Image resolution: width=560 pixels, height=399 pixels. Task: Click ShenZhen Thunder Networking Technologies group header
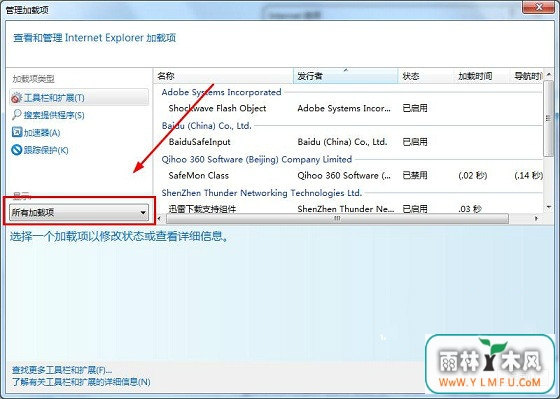(261, 193)
